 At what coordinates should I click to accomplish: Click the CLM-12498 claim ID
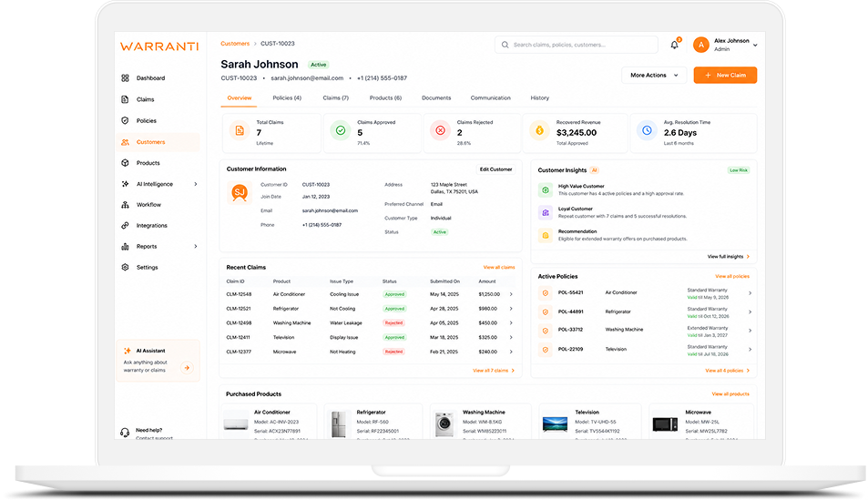tap(239, 323)
